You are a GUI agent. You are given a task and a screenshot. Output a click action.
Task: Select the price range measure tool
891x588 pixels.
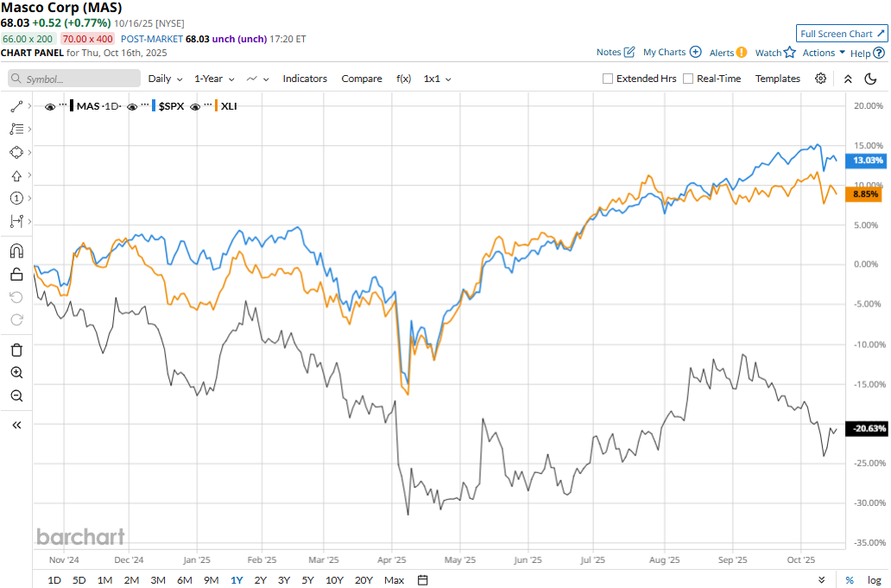(x=16, y=221)
